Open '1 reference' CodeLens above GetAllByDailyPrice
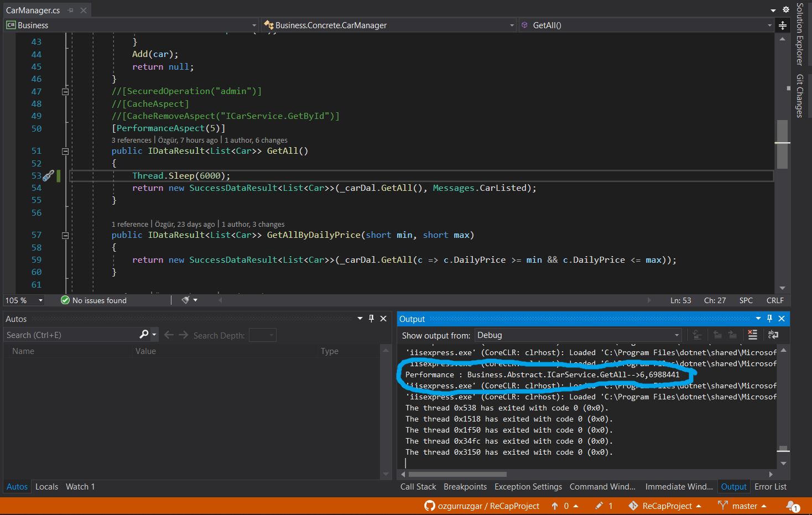 click(x=130, y=225)
